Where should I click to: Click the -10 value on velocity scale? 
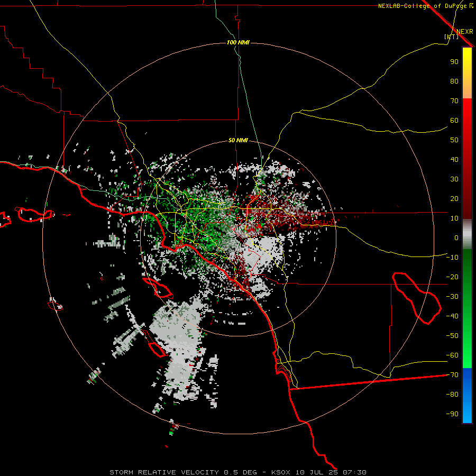click(452, 258)
